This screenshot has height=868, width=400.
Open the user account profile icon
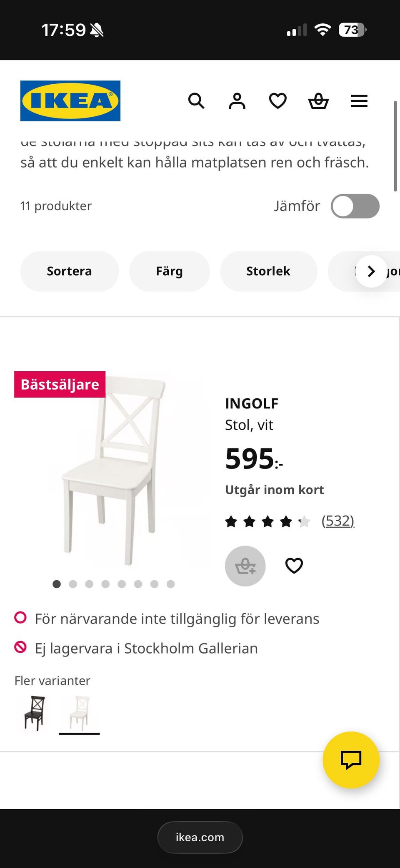click(x=237, y=101)
